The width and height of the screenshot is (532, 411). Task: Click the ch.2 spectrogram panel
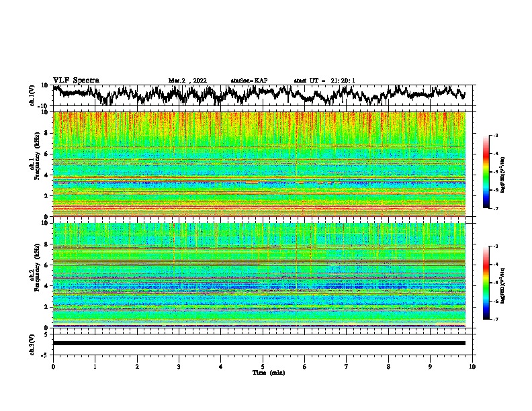pyautogui.click(x=259, y=275)
